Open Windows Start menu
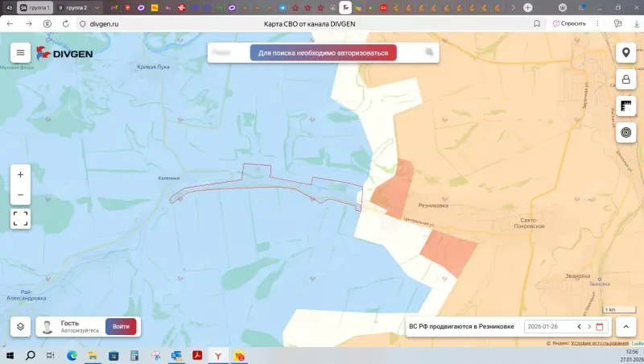 (x=10, y=355)
